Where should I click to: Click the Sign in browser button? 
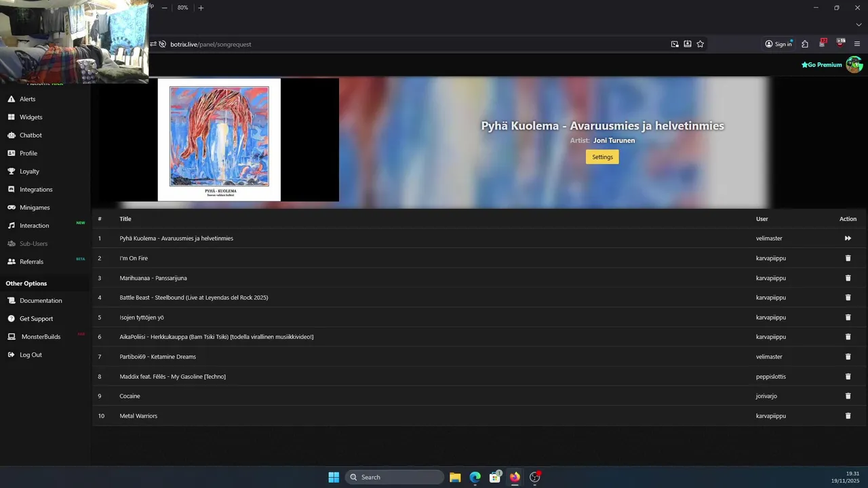[x=778, y=44]
